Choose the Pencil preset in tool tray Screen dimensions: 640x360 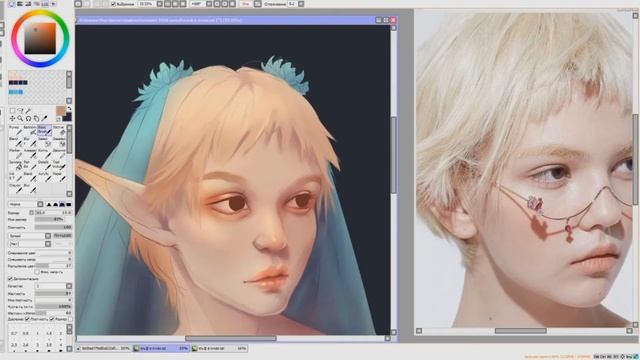(16, 130)
